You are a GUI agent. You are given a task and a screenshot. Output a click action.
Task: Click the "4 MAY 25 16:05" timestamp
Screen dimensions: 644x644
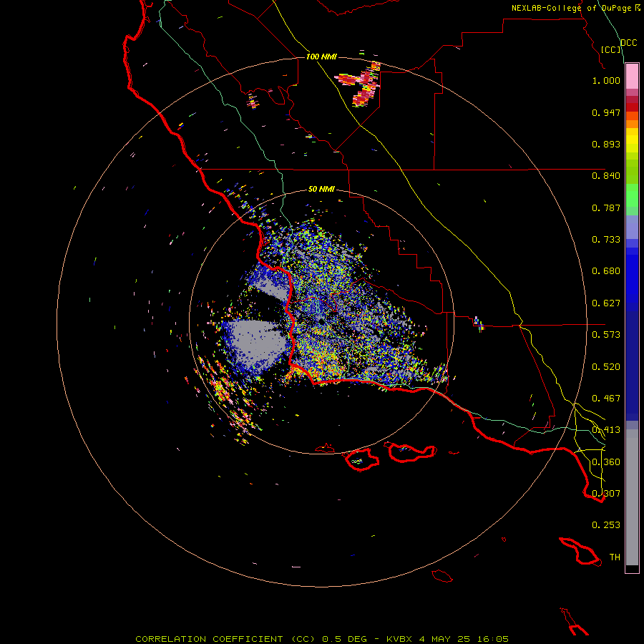point(464,639)
